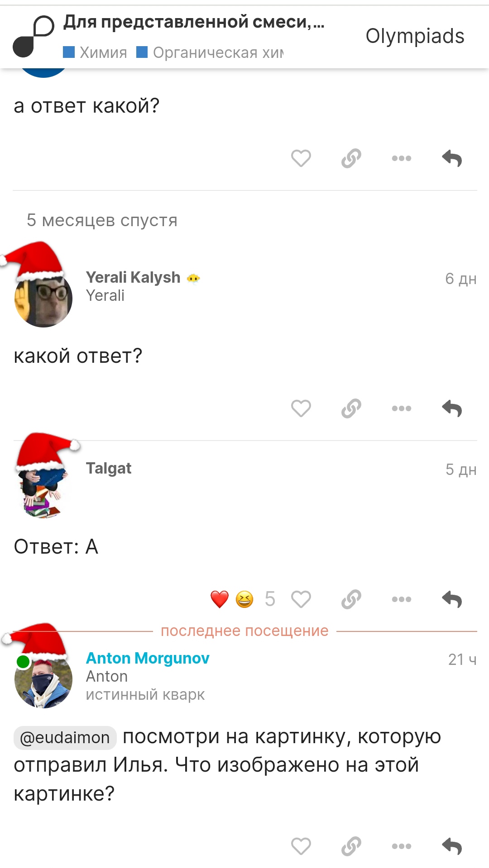The height and width of the screenshot is (868, 489).
Task: Reply to Talgat's answer post
Action: pos(452,599)
